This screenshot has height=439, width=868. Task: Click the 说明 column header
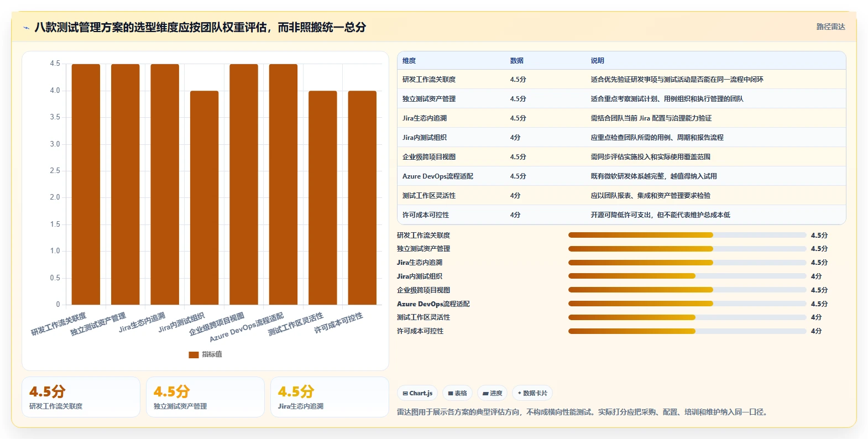[x=598, y=61]
